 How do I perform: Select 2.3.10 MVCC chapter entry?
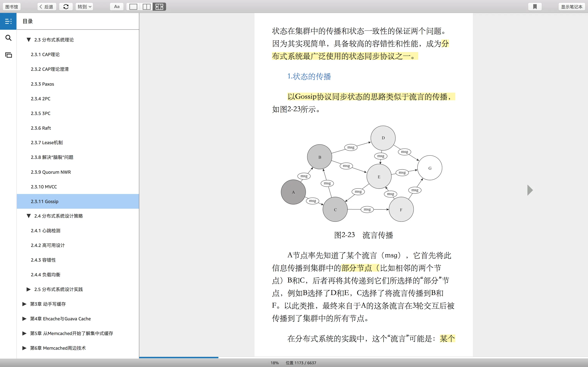[44, 187]
